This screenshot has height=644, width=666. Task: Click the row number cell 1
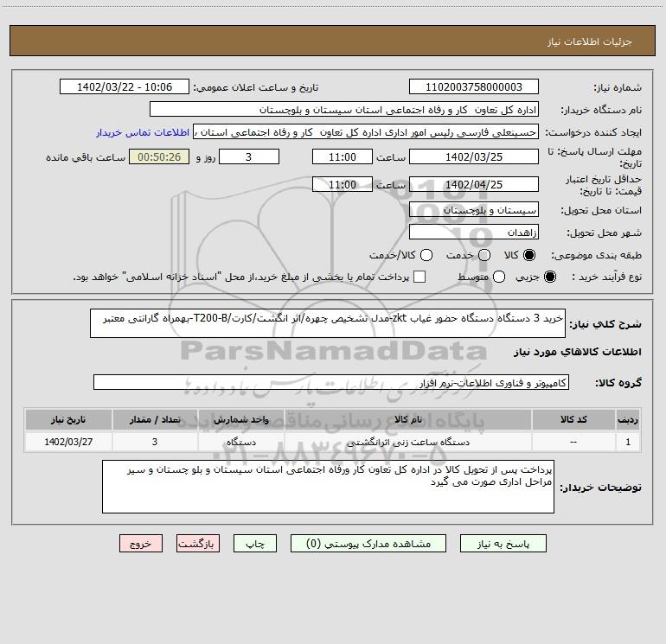coord(628,442)
